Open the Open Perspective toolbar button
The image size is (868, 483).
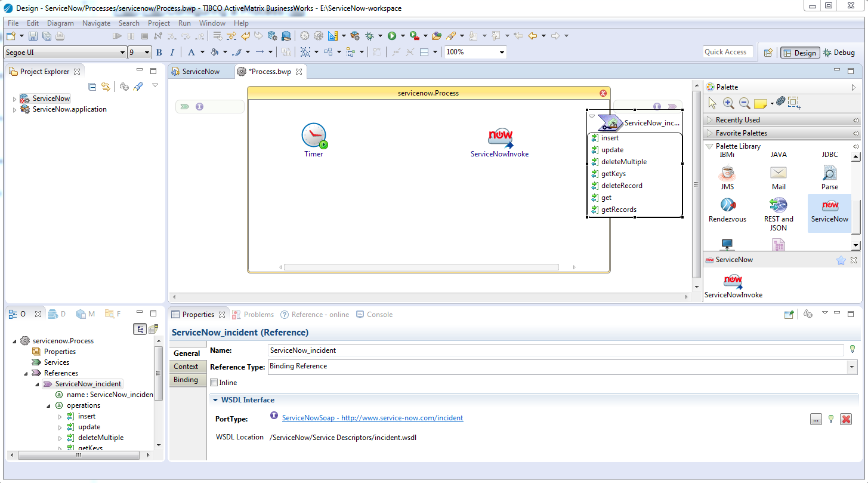tap(768, 53)
